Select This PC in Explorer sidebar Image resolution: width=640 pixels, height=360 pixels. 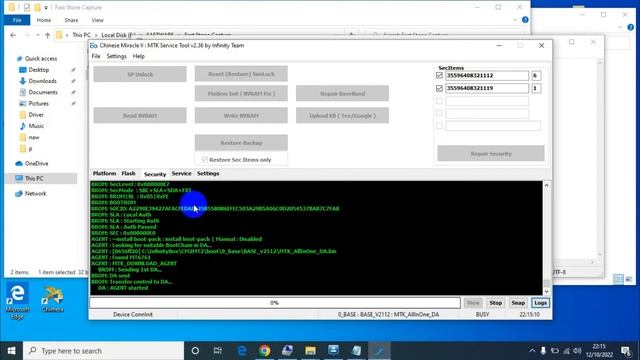[34, 178]
